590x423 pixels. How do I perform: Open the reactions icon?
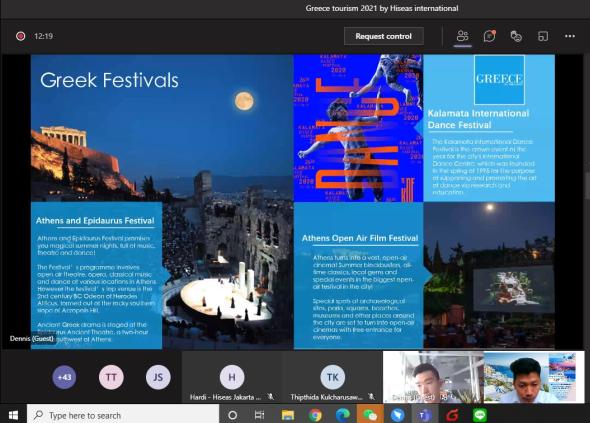pyautogui.click(x=516, y=36)
